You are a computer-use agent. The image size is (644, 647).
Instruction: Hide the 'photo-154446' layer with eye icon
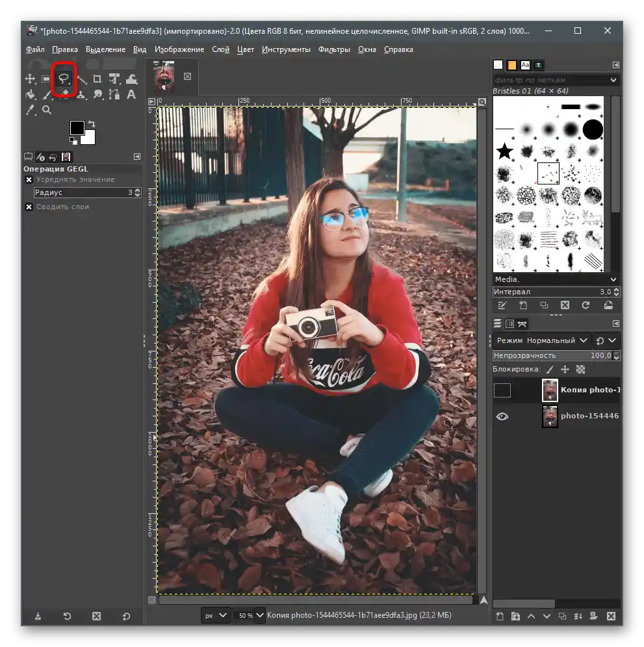click(x=502, y=416)
